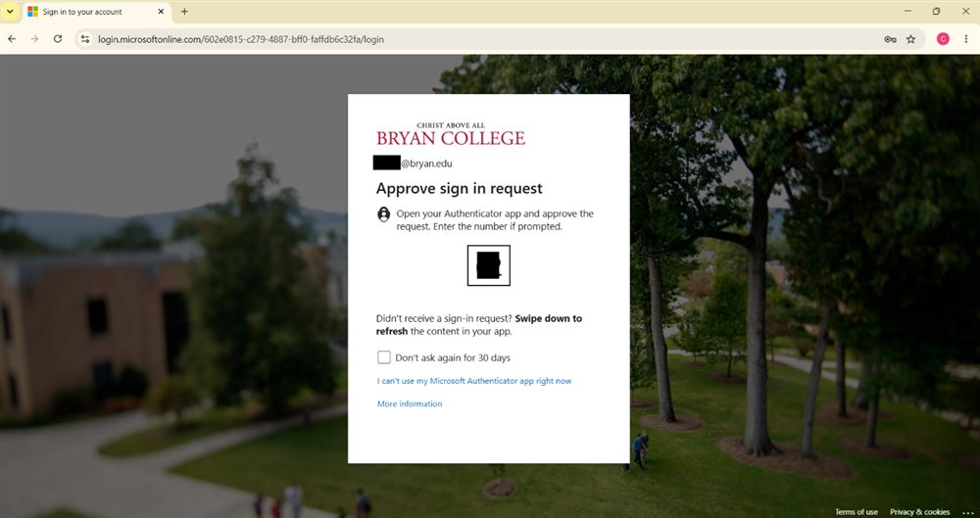Go forward in browser history
The image size is (980, 518).
pyautogui.click(x=34, y=39)
